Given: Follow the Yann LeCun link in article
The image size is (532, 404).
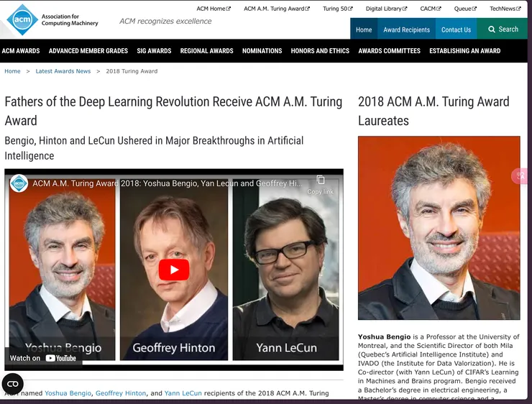Looking at the screenshot, I should coord(183,393).
